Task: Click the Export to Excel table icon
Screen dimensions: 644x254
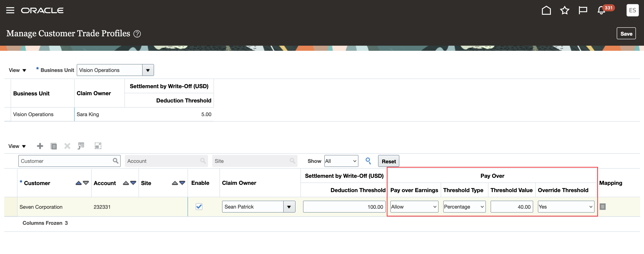Action: 81,146
